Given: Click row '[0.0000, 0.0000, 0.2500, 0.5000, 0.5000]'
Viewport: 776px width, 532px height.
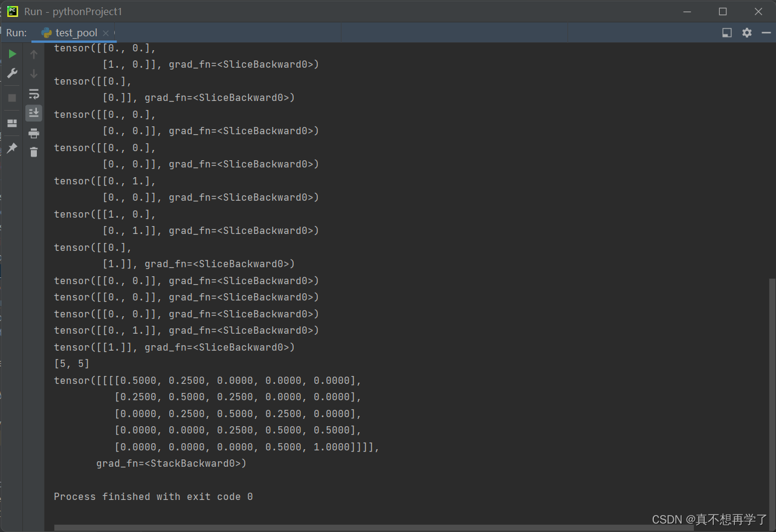Looking at the screenshot, I should (238, 430).
